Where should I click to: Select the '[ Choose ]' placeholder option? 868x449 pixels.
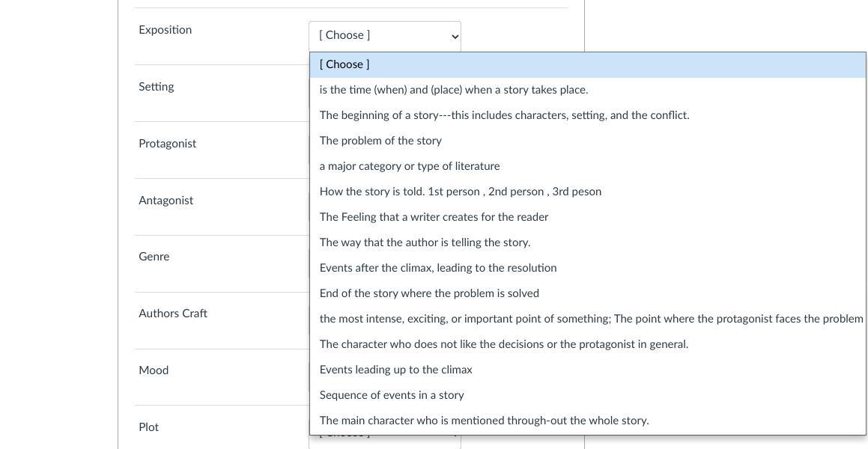(x=345, y=64)
